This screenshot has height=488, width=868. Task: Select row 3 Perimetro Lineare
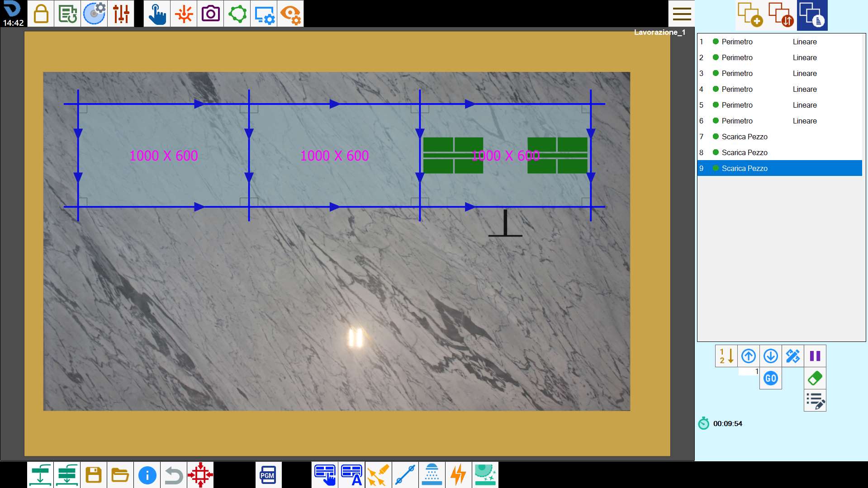coord(780,73)
